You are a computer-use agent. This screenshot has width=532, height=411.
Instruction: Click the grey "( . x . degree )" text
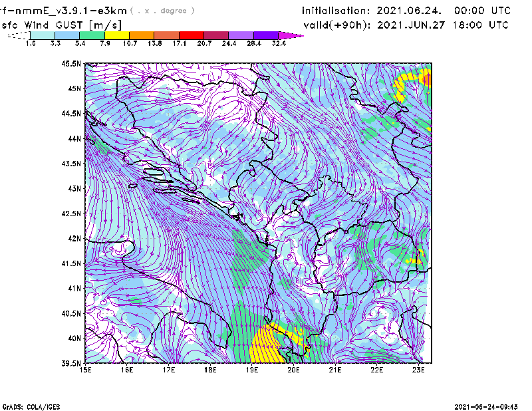(x=162, y=11)
